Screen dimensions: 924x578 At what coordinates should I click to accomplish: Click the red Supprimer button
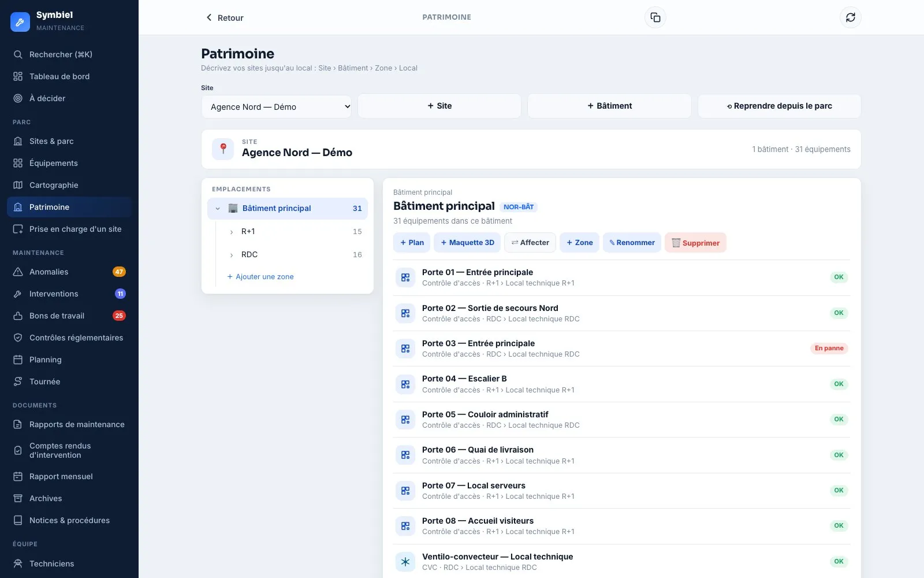pos(695,243)
